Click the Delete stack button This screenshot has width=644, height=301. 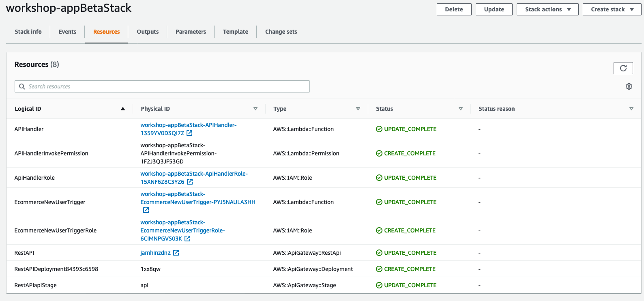[x=454, y=9]
